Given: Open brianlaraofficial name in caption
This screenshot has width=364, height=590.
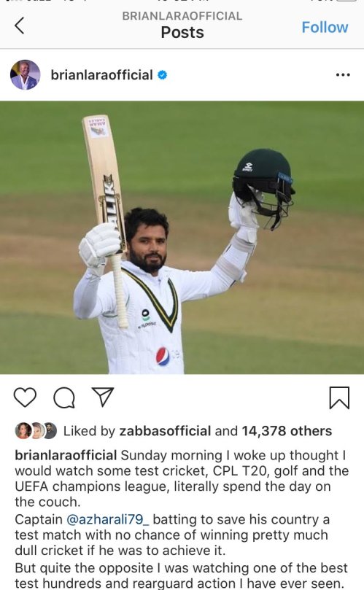Looking at the screenshot, I should [66, 455].
